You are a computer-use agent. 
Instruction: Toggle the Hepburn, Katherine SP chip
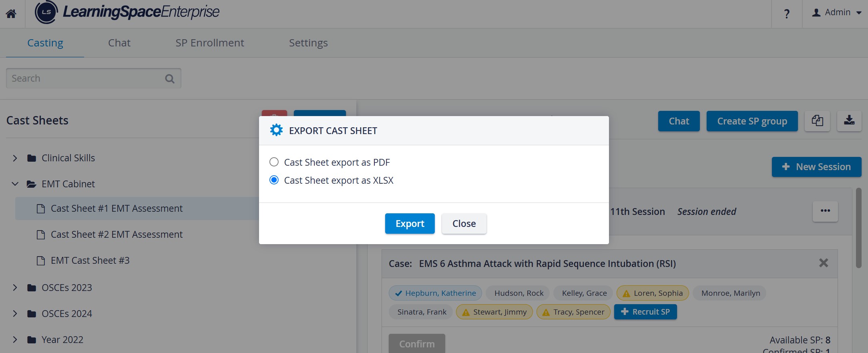(435, 293)
